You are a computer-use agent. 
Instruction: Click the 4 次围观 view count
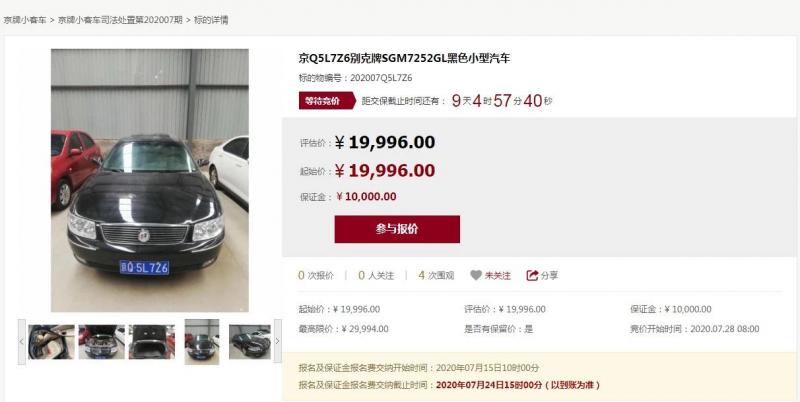436,275
